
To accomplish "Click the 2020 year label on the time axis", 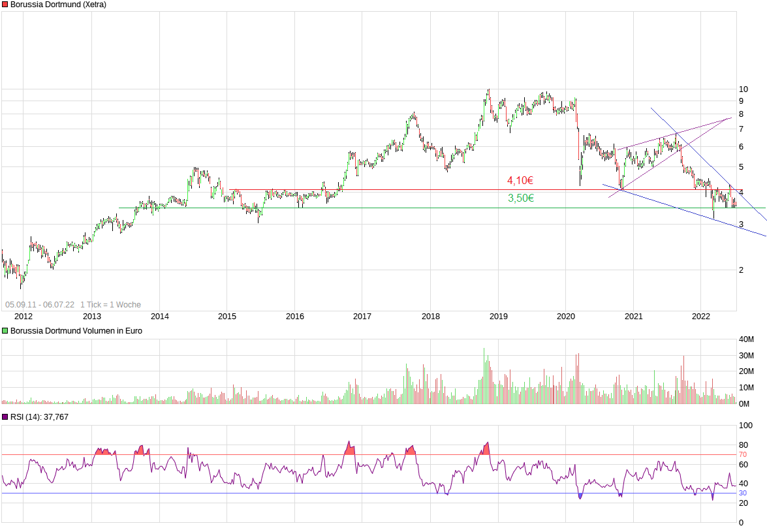I will pyautogui.click(x=565, y=317).
